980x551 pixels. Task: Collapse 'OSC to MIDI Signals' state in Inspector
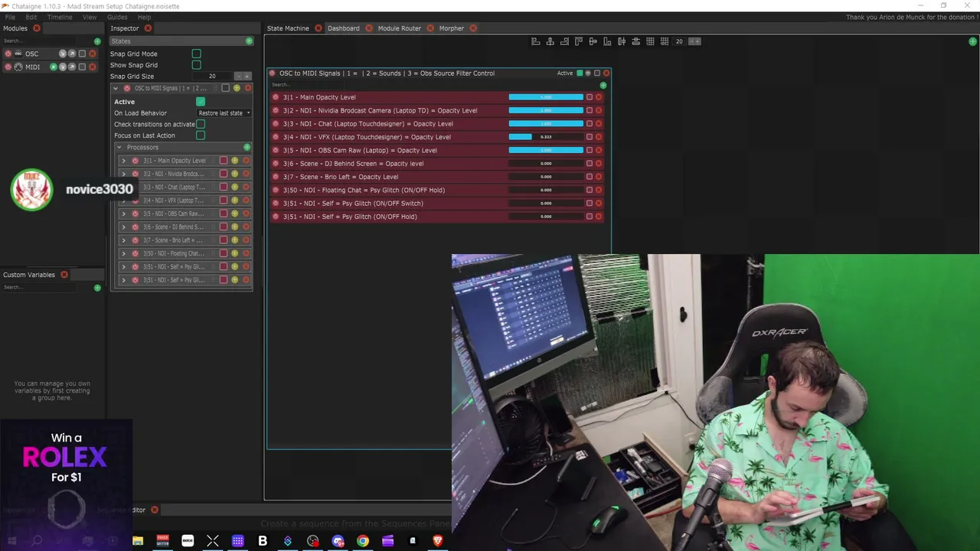click(116, 89)
